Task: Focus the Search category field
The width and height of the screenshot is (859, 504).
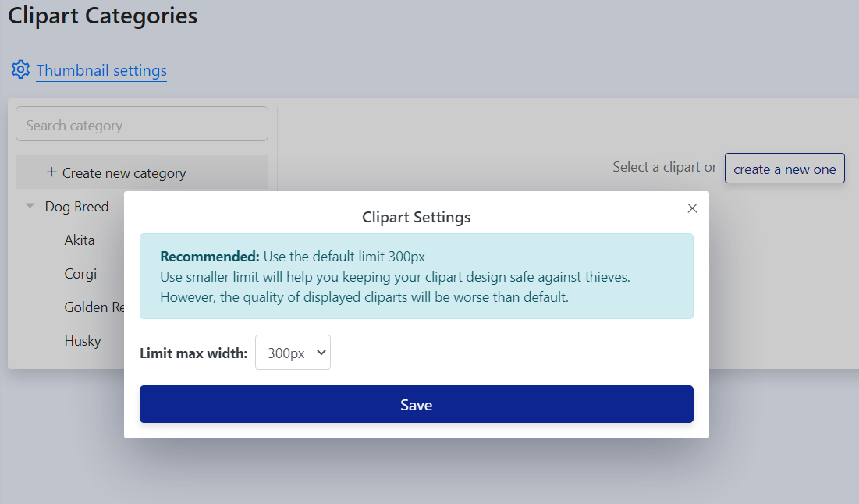Action: point(142,125)
